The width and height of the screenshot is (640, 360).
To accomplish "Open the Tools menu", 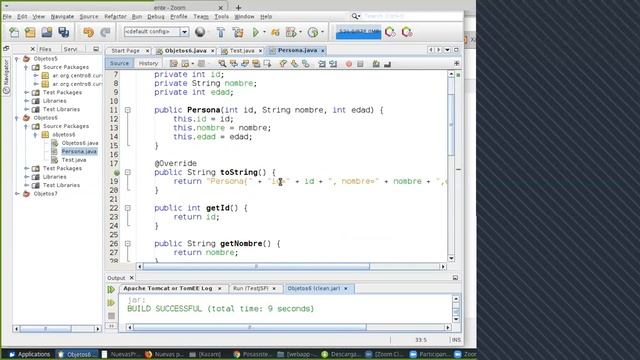I will [x=221, y=16].
